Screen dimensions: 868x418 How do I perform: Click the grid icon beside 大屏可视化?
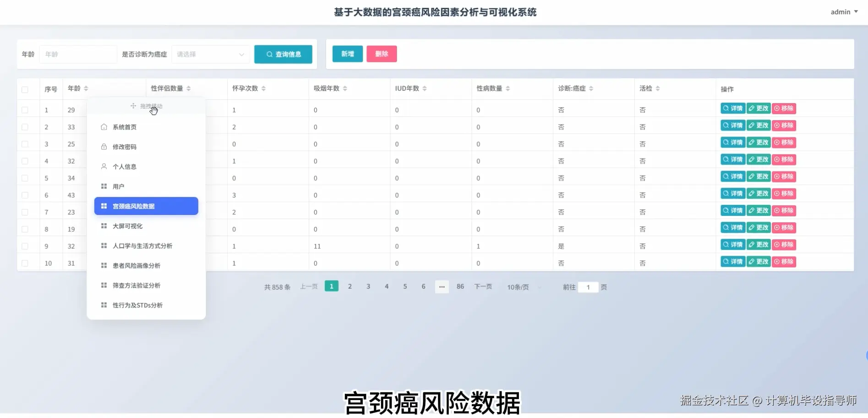104,226
